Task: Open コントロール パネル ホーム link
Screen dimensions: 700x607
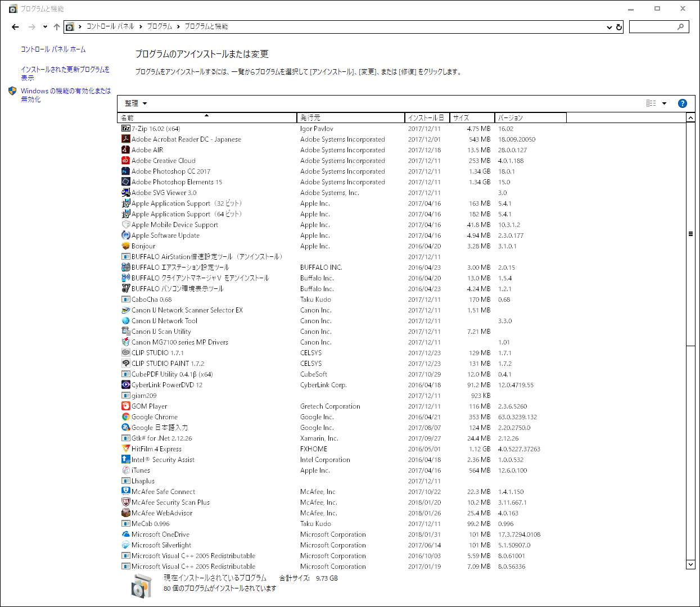Action: point(53,49)
